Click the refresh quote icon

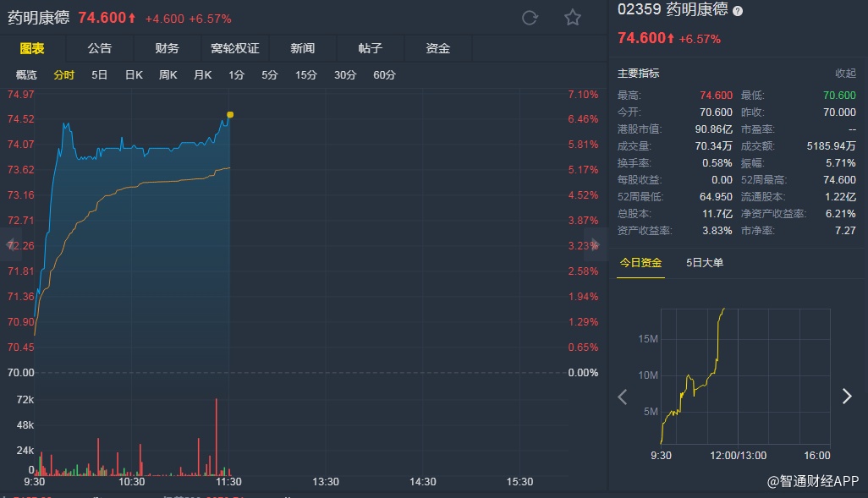pyautogui.click(x=530, y=18)
